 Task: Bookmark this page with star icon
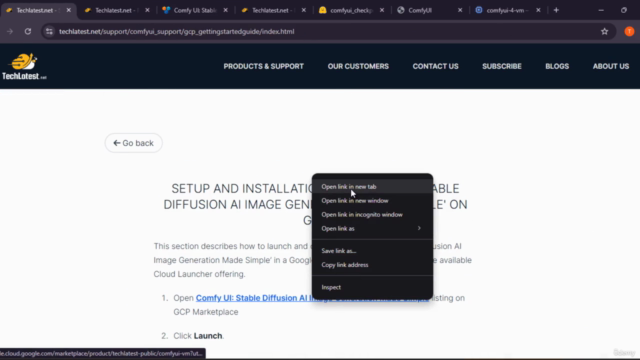coord(604,31)
